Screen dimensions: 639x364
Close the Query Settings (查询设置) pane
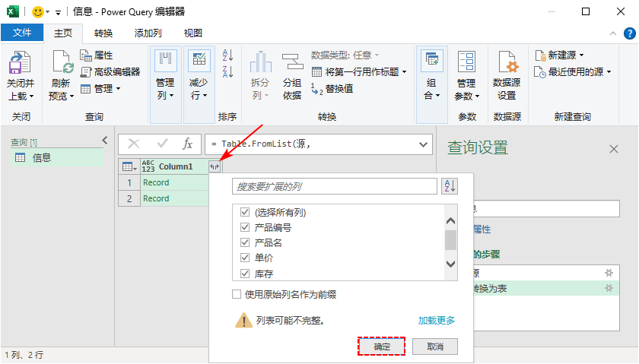614,149
